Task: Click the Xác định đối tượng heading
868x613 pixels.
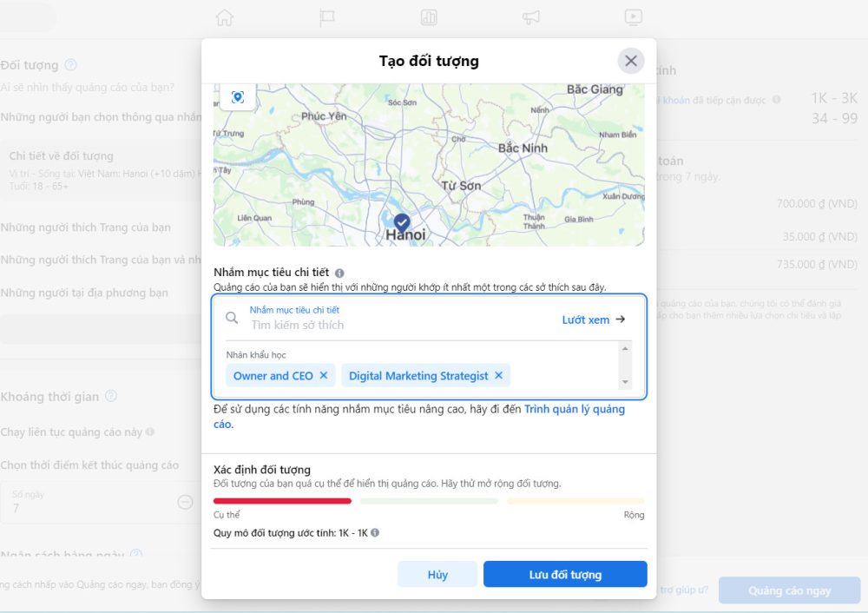Action: tap(262, 470)
